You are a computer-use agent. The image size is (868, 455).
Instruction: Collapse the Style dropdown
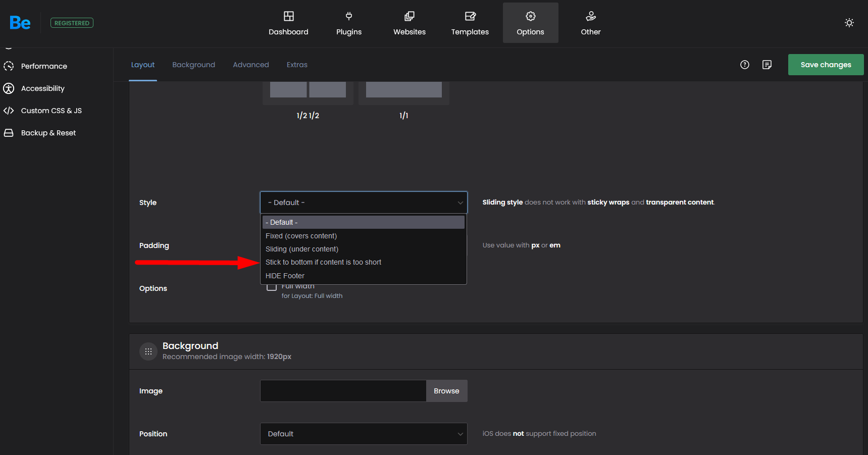point(364,203)
